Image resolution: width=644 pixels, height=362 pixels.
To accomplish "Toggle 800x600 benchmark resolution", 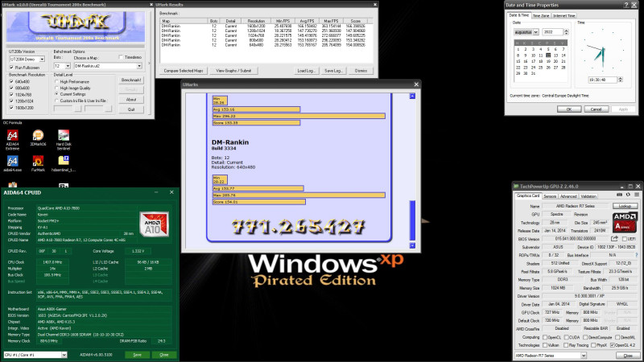I will (11, 88).
